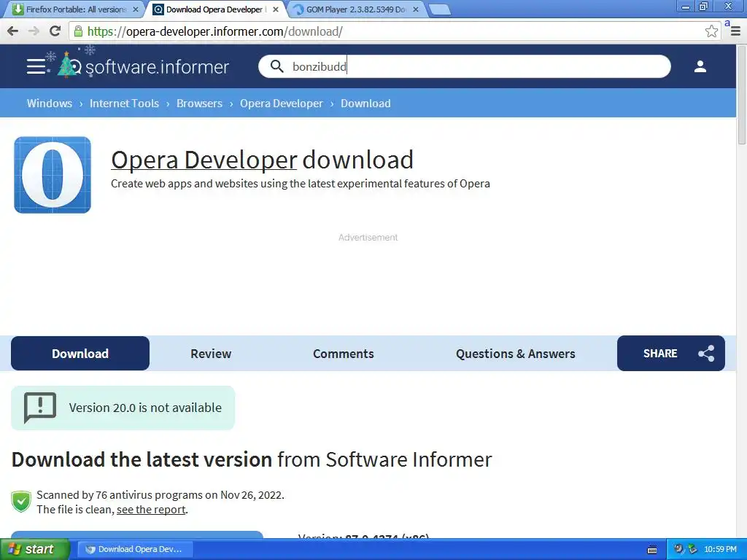
Task: Bookmark this page with the star icon
Action: point(711,31)
